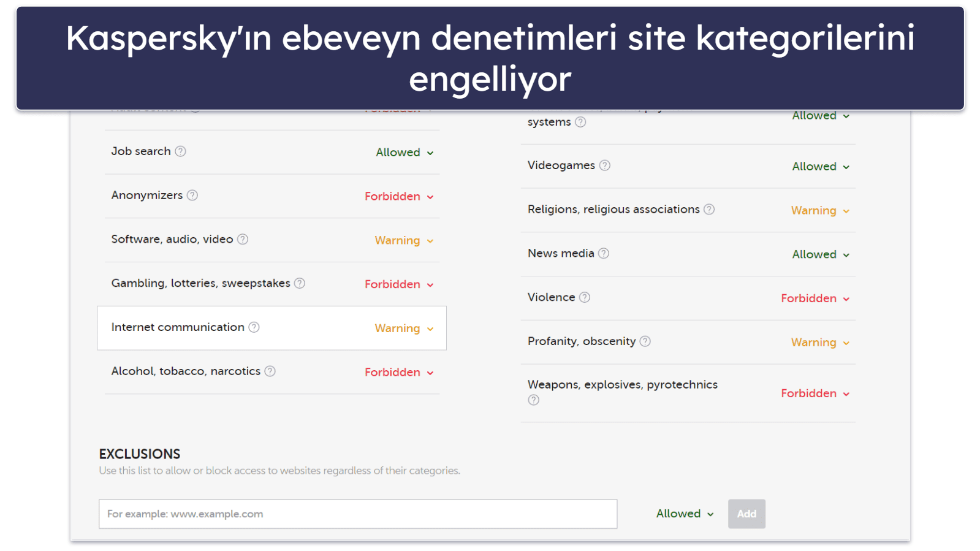Open the 'systems' category Allowed dropdown

click(x=821, y=116)
